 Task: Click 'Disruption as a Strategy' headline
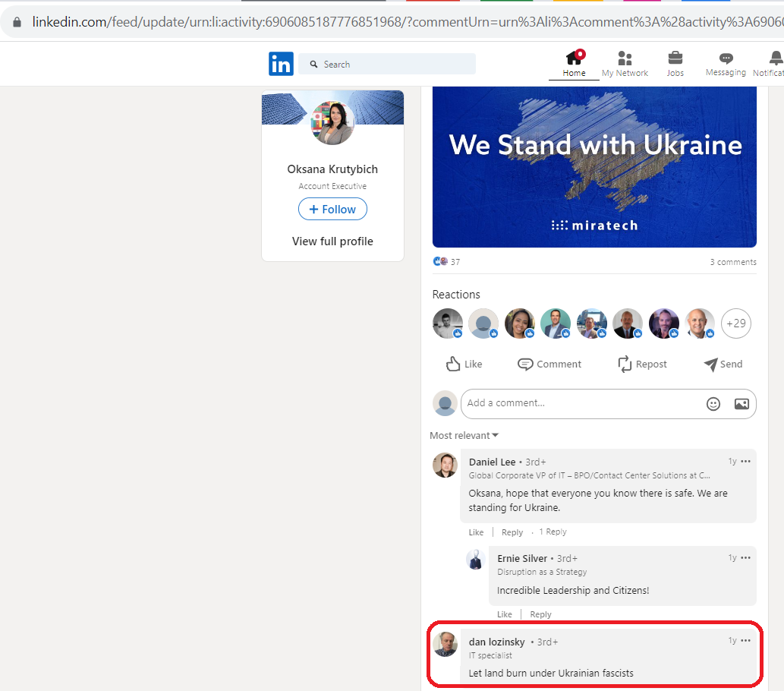pos(542,572)
